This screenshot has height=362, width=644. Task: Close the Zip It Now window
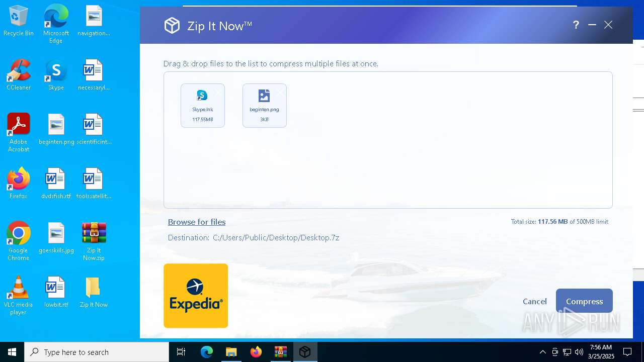tap(608, 25)
